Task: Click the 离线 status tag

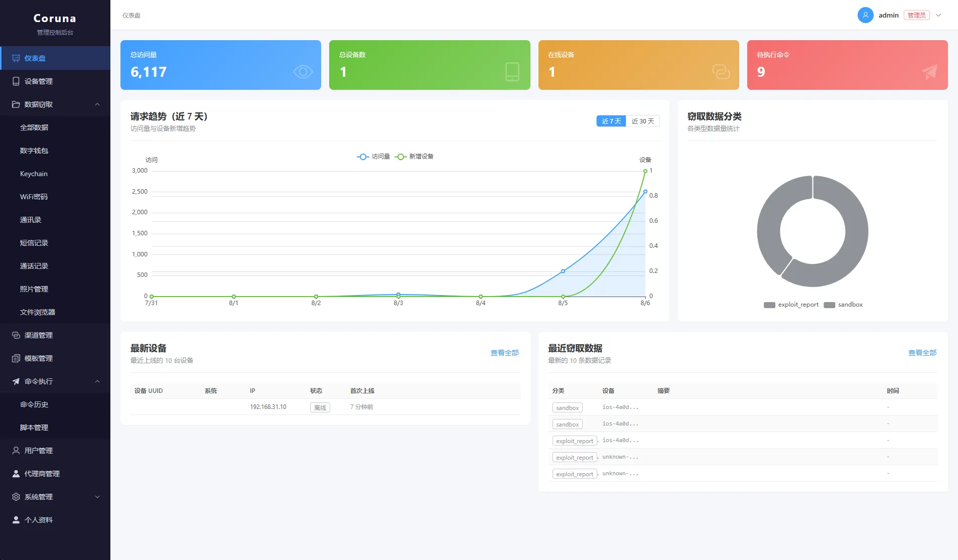Action: pos(320,407)
